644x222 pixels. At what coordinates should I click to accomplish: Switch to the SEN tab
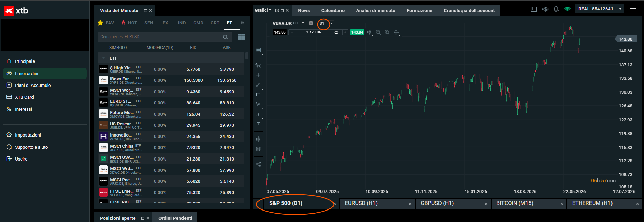pyautogui.click(x=149, y=23)
